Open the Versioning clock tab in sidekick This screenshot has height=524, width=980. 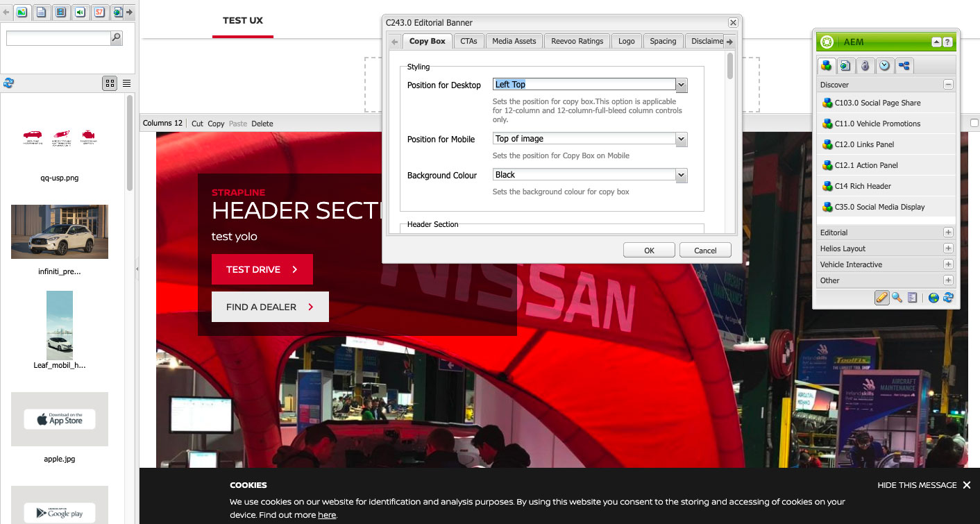point(884,66)
